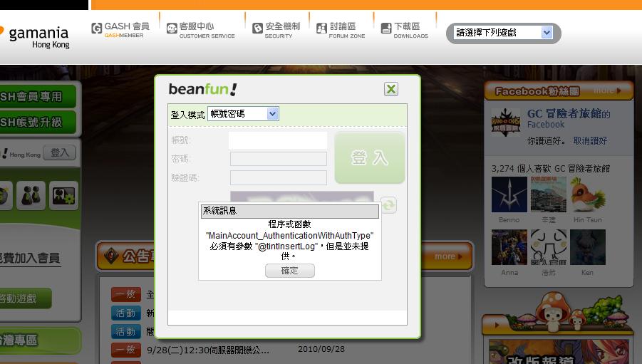Click the beanfun! logo in dialog
The width and height of the screenshot is (642, 364).
coord(202,89)
